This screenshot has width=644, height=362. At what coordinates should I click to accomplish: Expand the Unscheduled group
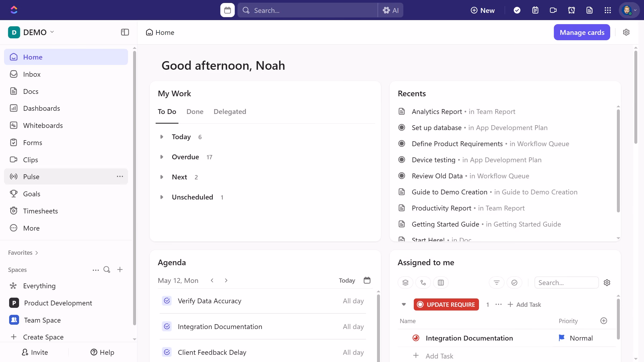coord(162,197)
